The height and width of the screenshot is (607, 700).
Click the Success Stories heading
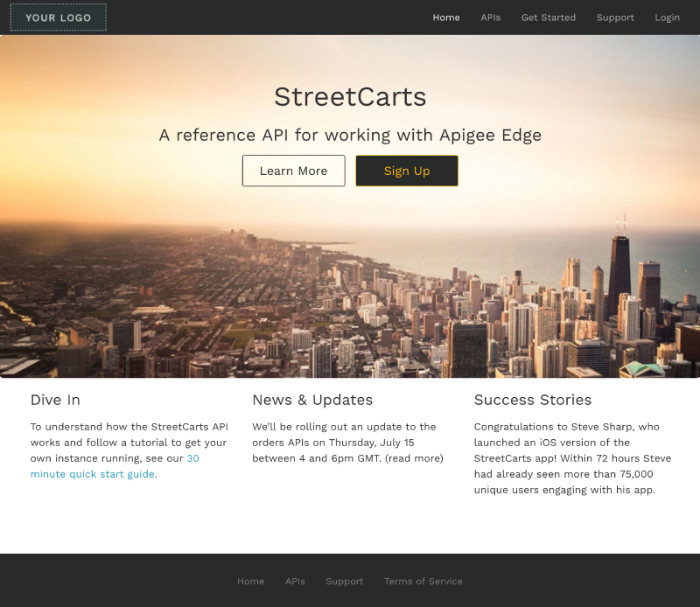[x=533, y=400]
